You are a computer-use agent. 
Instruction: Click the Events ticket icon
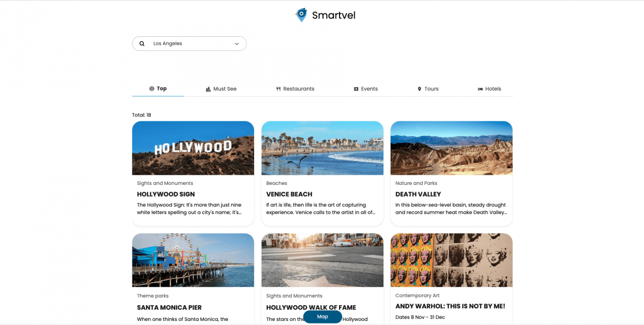[356, 89]
